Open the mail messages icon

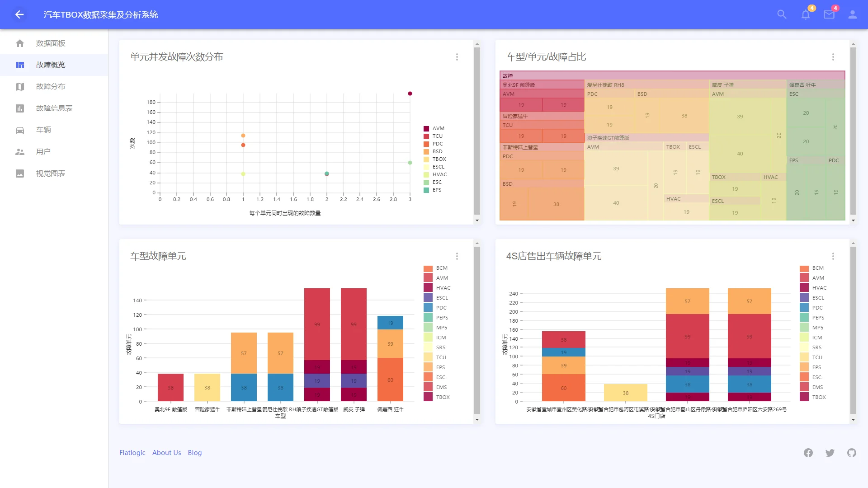pyautogui.click(x=829, y=14)
